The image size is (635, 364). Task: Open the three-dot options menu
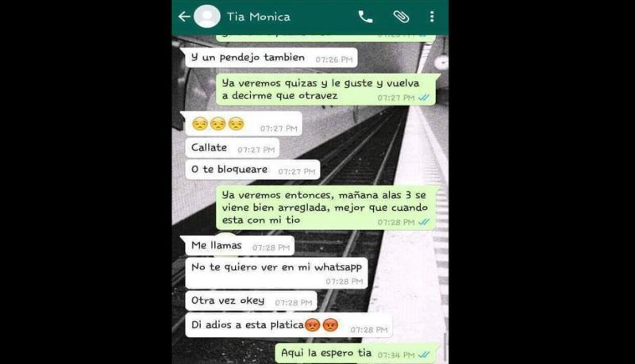pos(432,17)
